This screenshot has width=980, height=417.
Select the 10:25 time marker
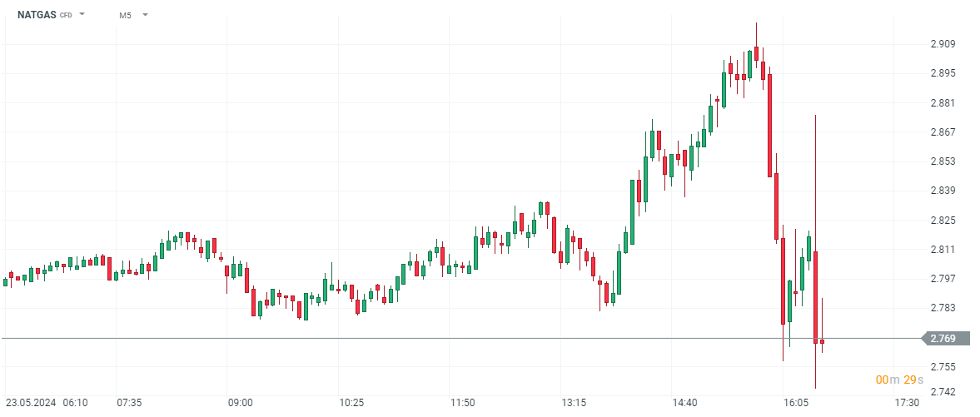(x=351, y=403)
